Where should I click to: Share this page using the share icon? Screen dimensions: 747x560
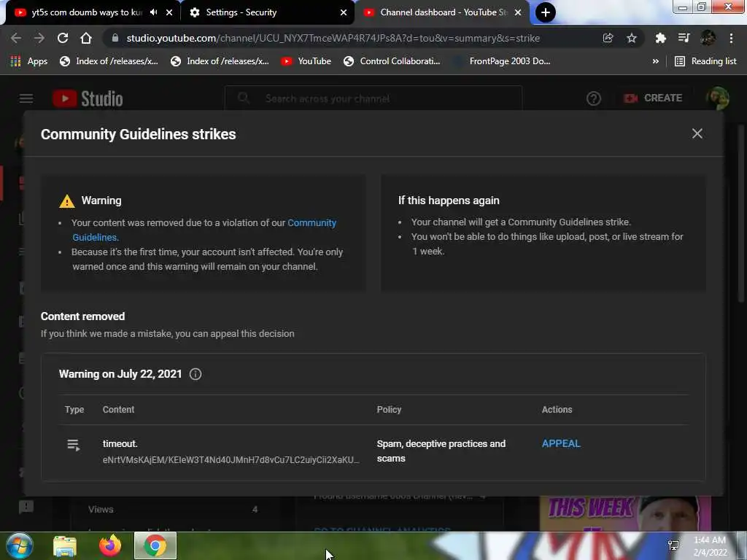tap(608, 38)
